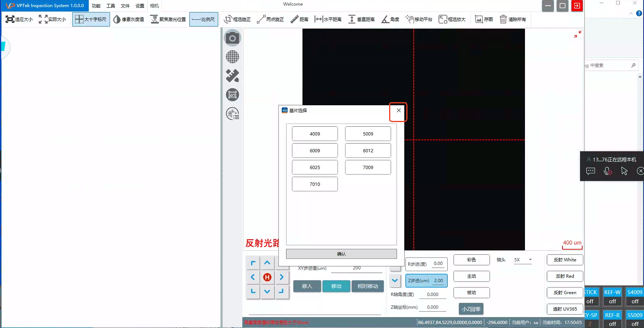
Task: Open the 功能 menu
Action: (x=96, y=6)
